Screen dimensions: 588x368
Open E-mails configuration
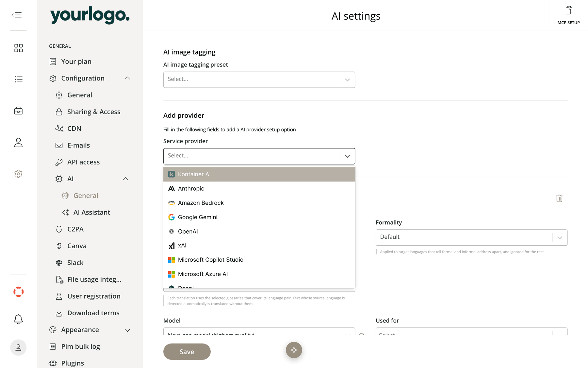[73, 145]
